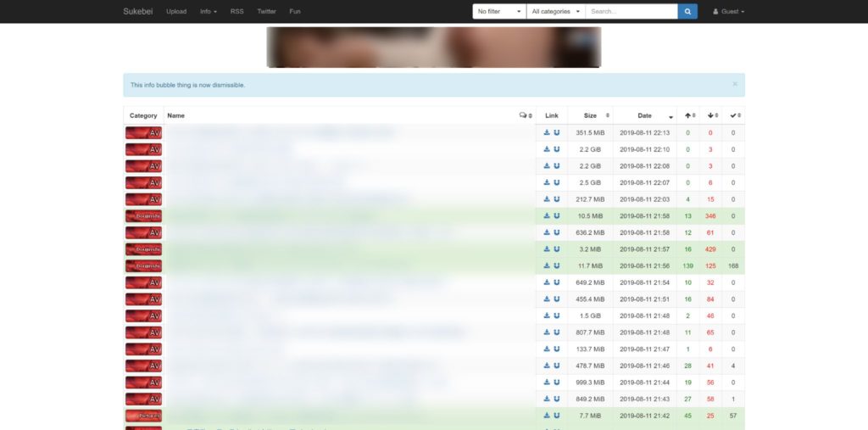This screenshot has height=430, width=868.
Task: Focus the Search text field
Action: [x=632, y=12]
